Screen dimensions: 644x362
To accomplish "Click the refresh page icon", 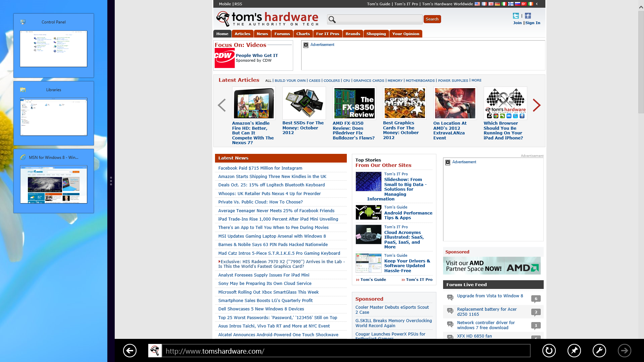I will click(x=549, y=351).
